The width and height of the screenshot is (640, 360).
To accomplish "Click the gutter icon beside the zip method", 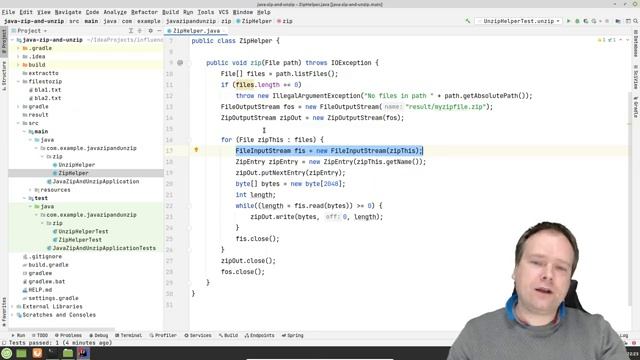I will tap(180, 63).
